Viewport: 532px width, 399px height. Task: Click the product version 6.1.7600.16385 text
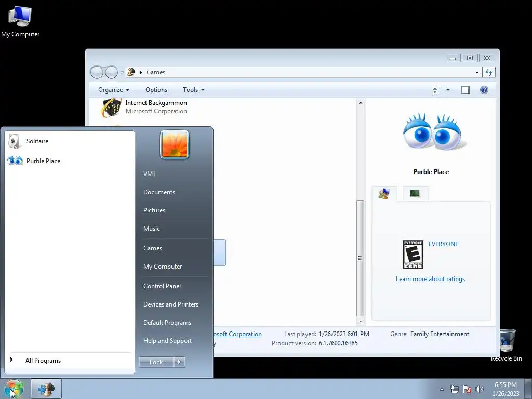pyautogui.click(x=338, y=343)
